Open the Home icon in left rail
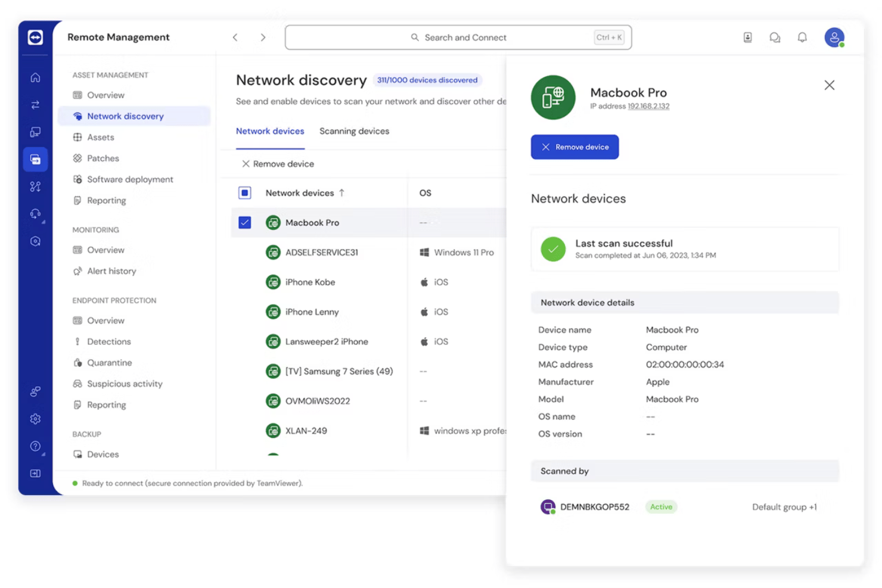Screen dimensions: 882x588 [35, 77]
